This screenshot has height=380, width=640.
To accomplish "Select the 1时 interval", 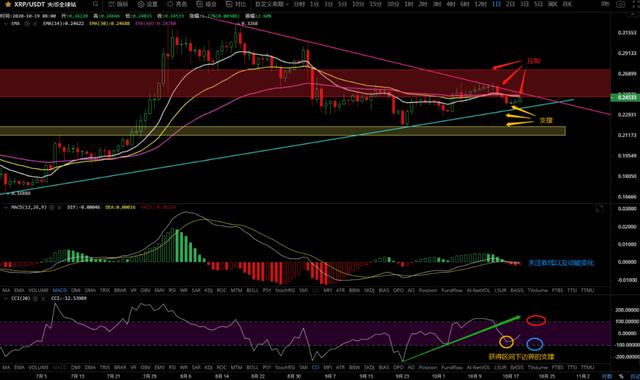I will (x=409, y=4).
